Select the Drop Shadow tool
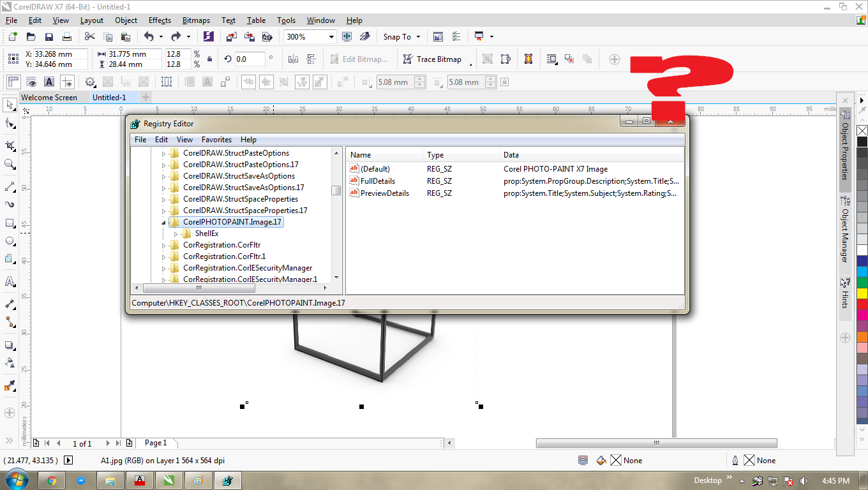Screen dimensions: 868x490 pyautogui.click(x=10, y=345)
